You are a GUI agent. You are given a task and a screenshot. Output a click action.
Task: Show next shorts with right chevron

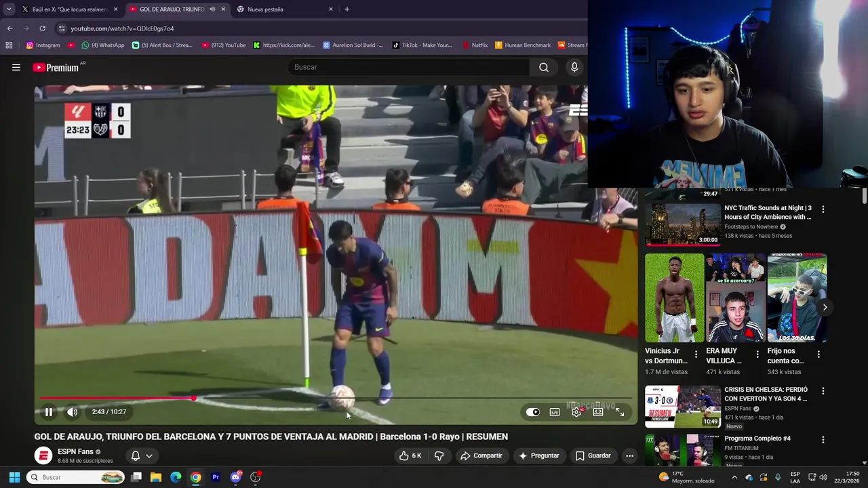click(x=825, y=307)
